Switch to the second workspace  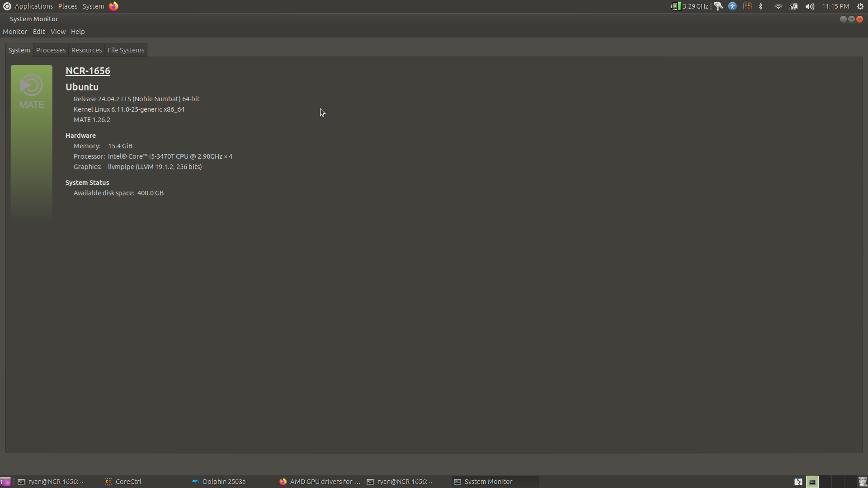point(825,482)
